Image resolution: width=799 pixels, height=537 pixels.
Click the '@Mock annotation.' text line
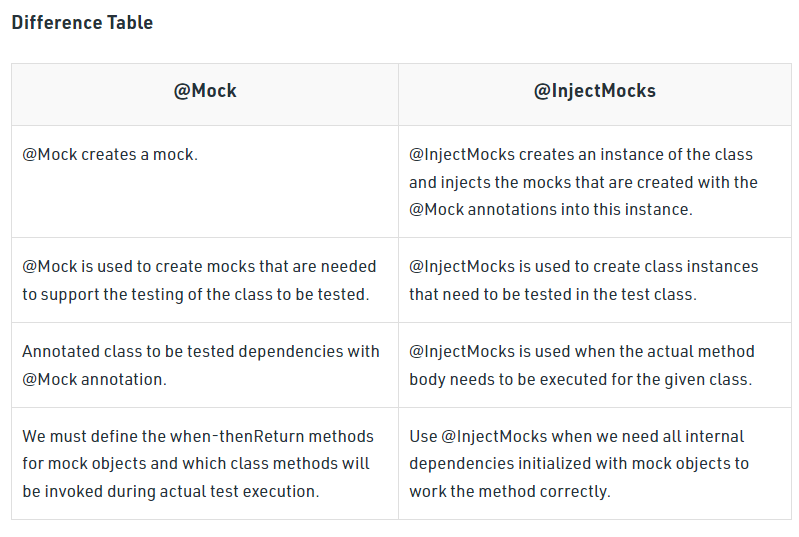click(x=94, y=380)
